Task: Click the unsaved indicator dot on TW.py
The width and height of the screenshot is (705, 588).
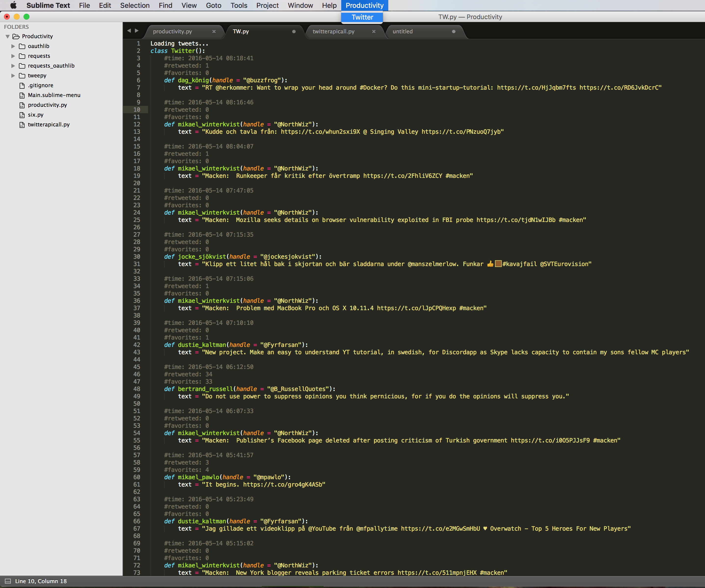Action: coord(295,32)
